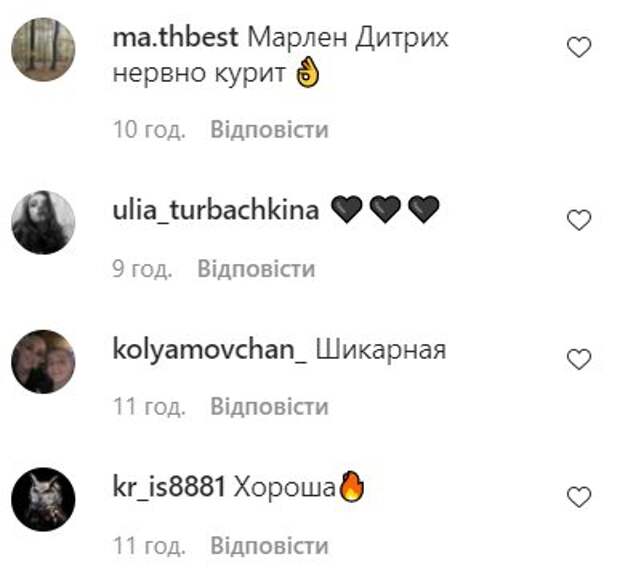Like kolyamovchan_'s Шикарная comment
The width and height of the screenshot is (620, 586).
[x=579, y=359]
